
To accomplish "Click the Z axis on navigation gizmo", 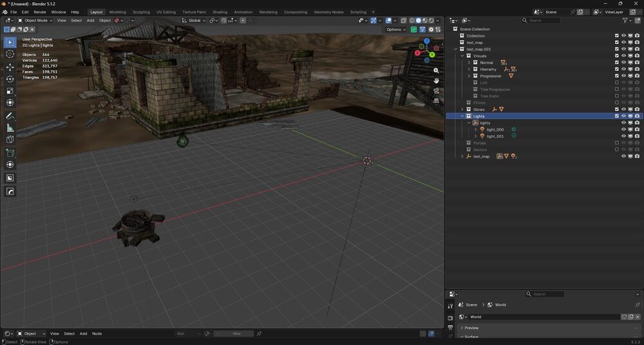I will [x=427, y=41].
